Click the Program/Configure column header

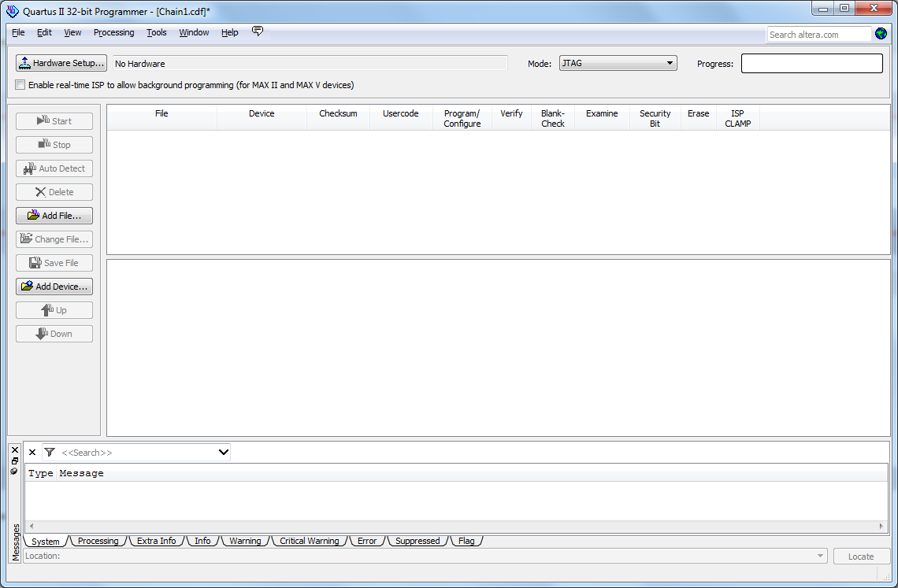coord(462,118)
